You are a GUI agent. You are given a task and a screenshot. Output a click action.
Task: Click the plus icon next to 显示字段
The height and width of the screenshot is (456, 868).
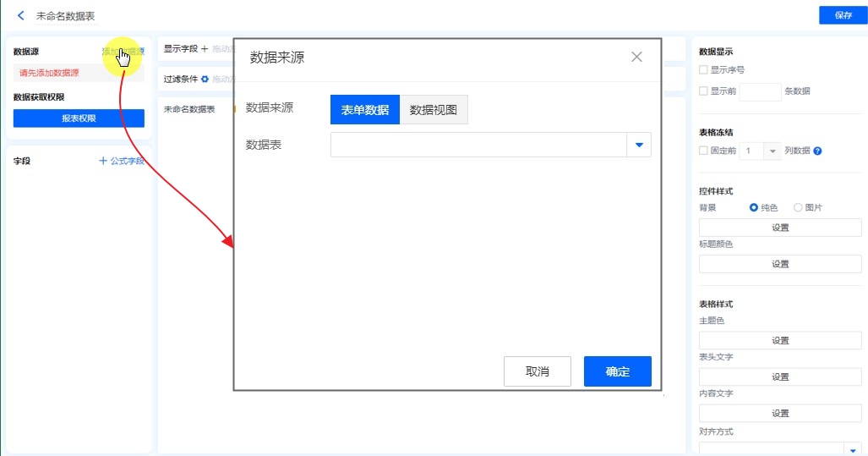[x=205, y=49]
